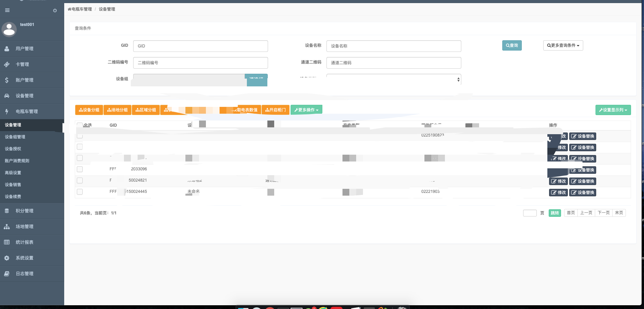Select the 设备组管理 submenu item
The height and width of the screenshot is (309, 644).
point(32,137)
